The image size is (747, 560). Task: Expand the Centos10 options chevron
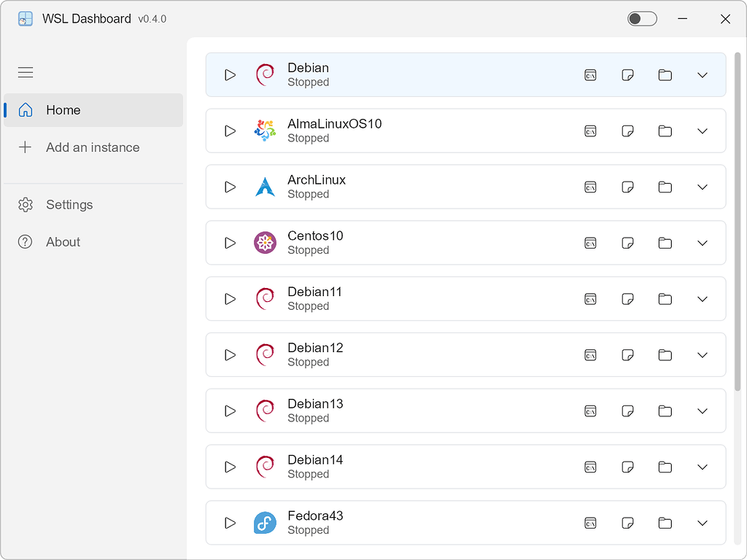tap(703, 244)
